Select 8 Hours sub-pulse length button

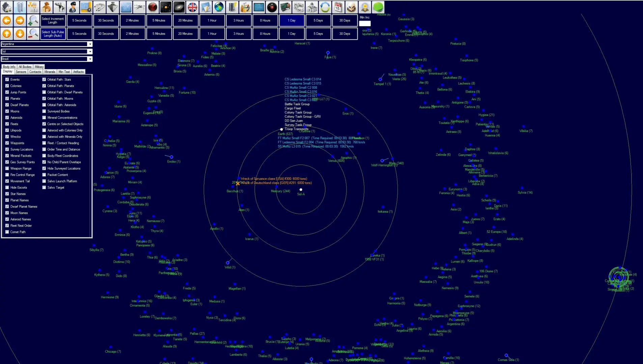click(265, 34)
